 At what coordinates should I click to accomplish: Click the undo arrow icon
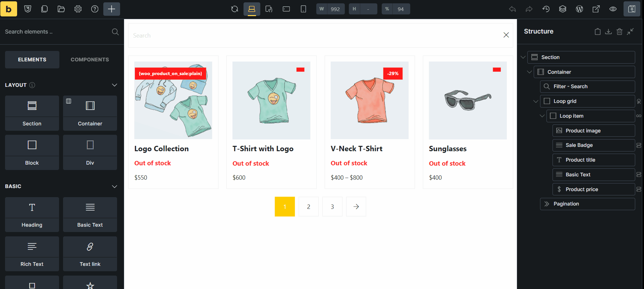click(513, 9)
